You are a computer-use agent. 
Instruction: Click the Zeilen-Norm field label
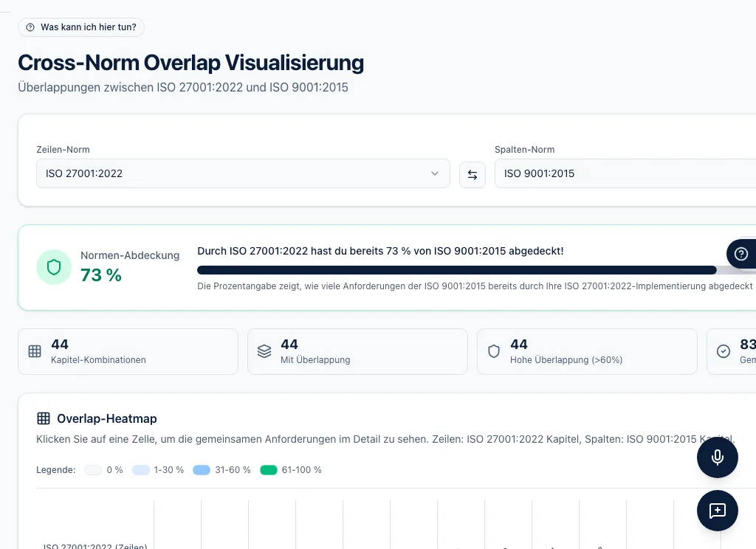[x=63, y=149]
